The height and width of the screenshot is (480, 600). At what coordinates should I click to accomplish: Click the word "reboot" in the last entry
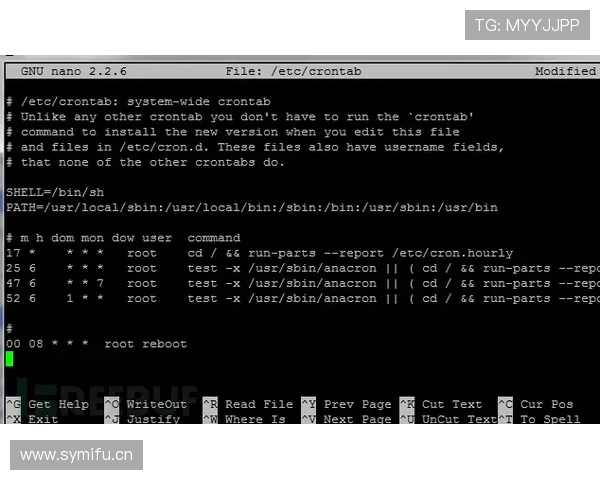click(x=165, y=344)
